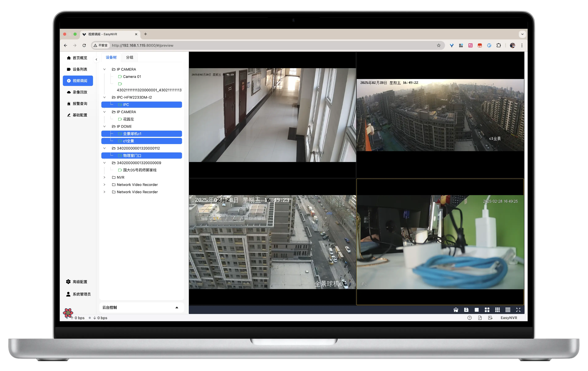Switch to single-window layout
The height and width of the screenshot is (371, 588).
[x=476, y=310]
